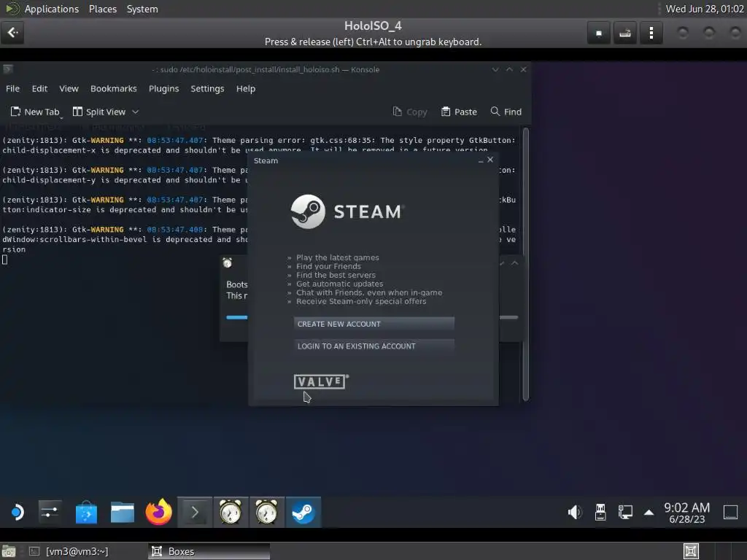This screenshot has height=560, width=747.
Task: Open the Discover store taskbar icon
Action: click(86, 513)
